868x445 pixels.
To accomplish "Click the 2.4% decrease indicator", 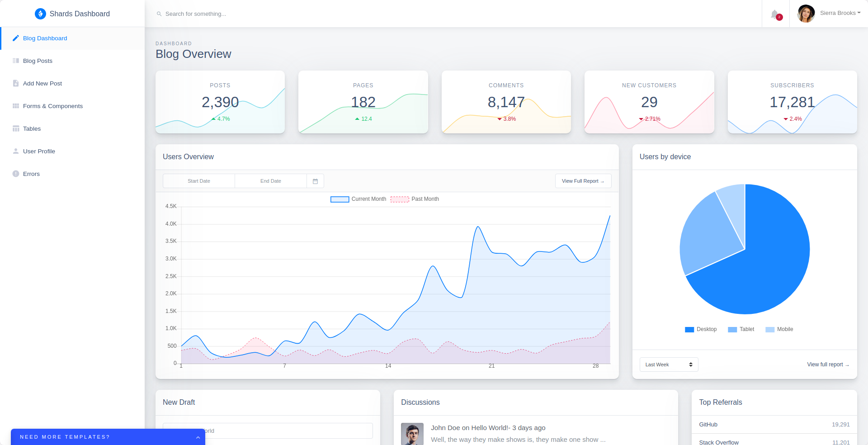I will point(793,119).
